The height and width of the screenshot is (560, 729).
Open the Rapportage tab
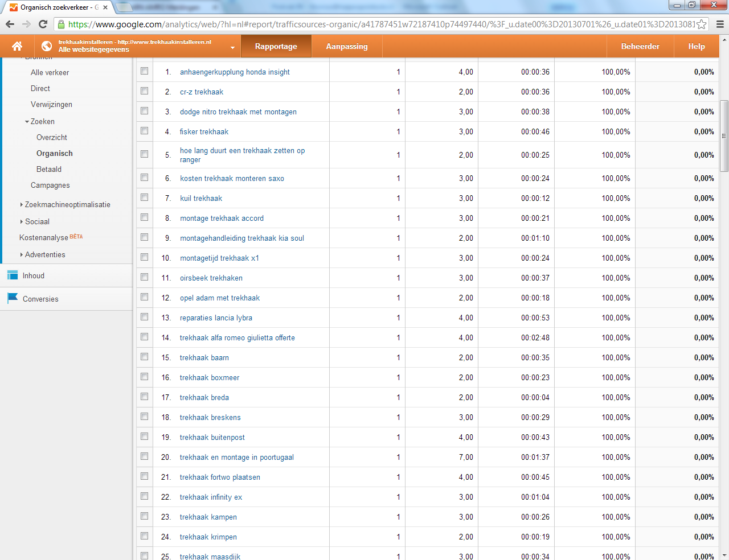[276, 46]
